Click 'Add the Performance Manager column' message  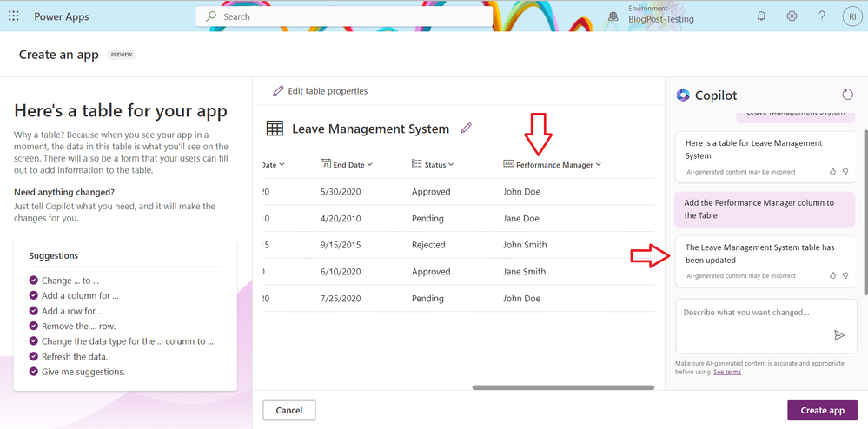pos(766,209)
